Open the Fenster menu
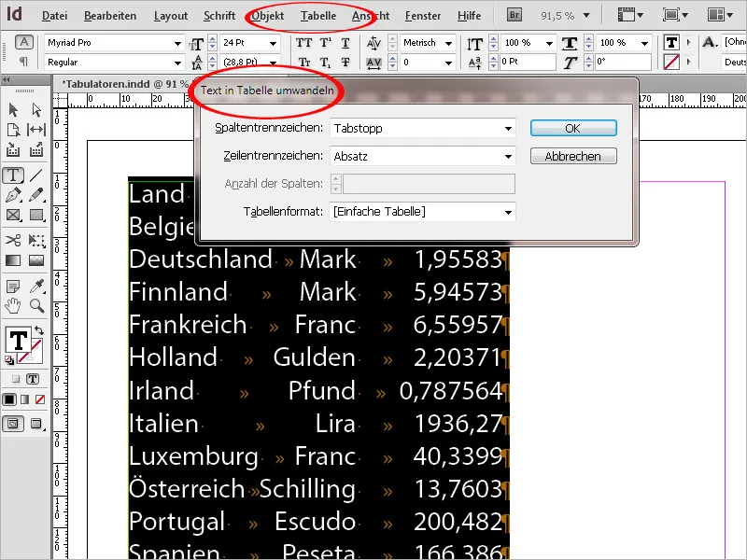 (423, 16)
